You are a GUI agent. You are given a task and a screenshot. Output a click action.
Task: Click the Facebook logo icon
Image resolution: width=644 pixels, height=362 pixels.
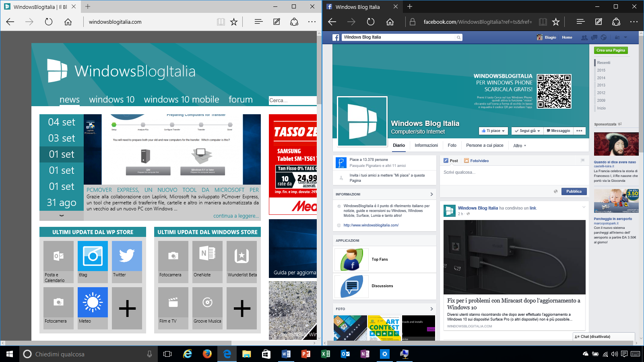[x=336, y=37]
